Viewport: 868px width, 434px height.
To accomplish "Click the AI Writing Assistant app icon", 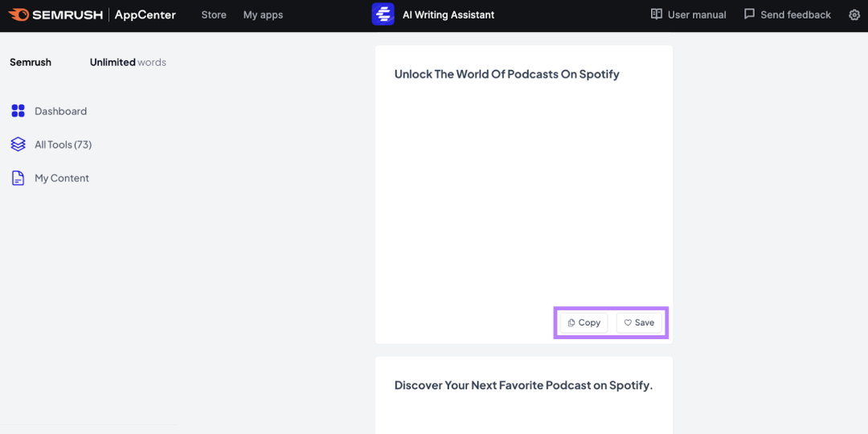I will click(x=383, y=14).
